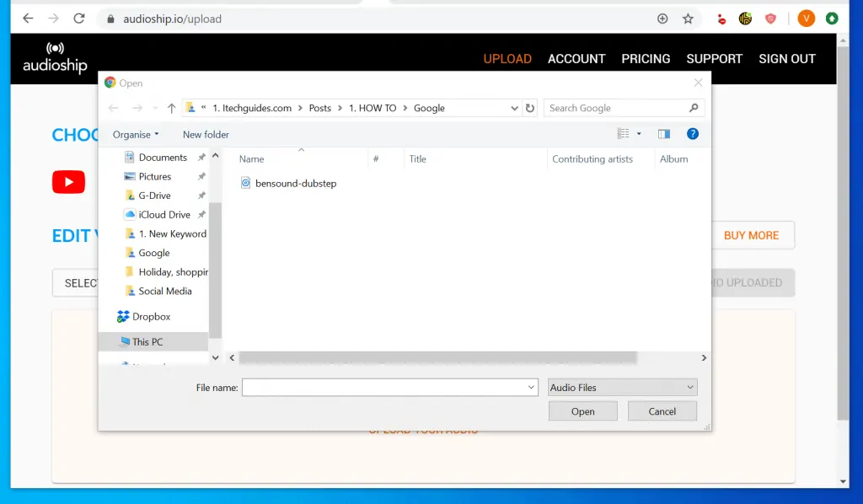The width and height of the screenshot is (863, 504).
Task: Select G-Drive in the sidebar
Action: 155,196
